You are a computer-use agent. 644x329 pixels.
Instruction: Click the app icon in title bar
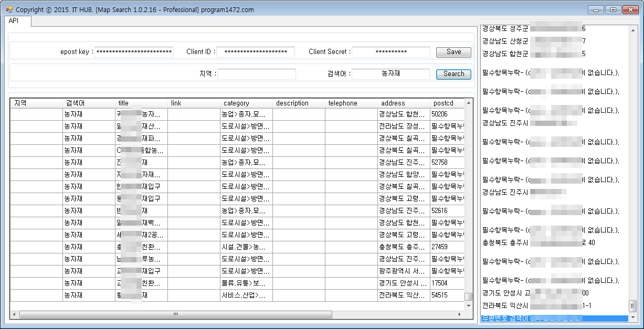click(x=9, y=9)
